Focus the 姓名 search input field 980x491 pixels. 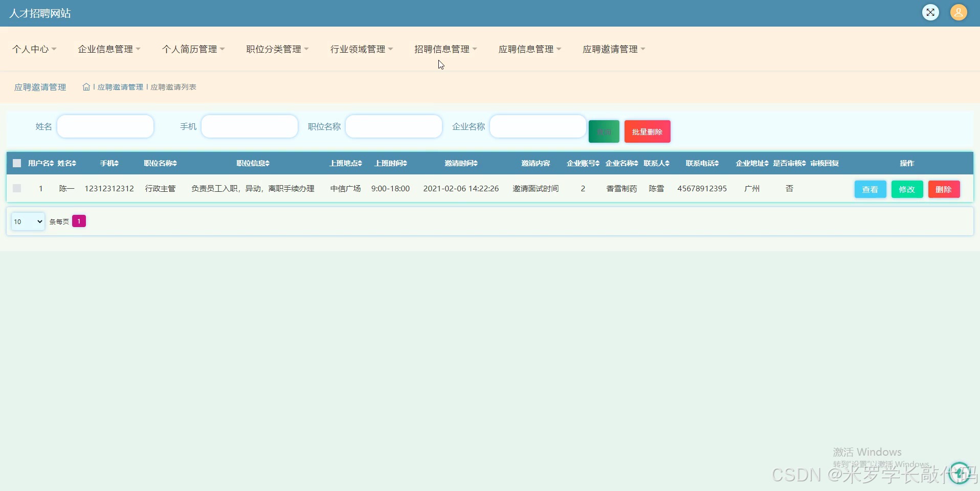[x=105, y=126]
